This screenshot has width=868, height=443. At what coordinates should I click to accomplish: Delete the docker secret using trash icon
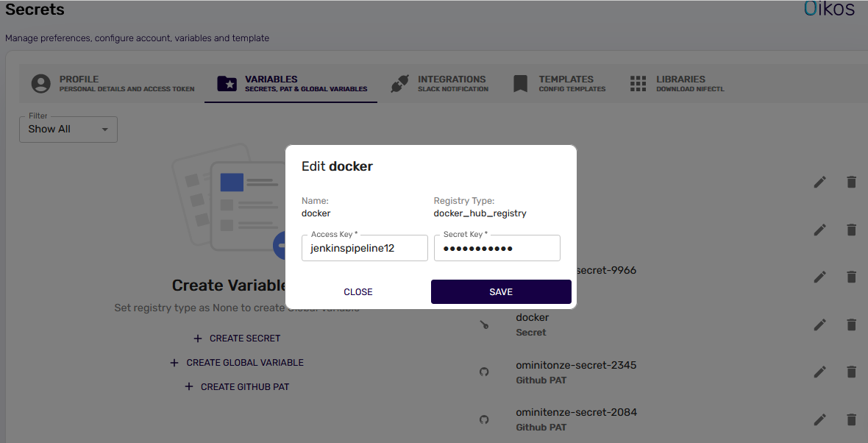click(851, 325)
